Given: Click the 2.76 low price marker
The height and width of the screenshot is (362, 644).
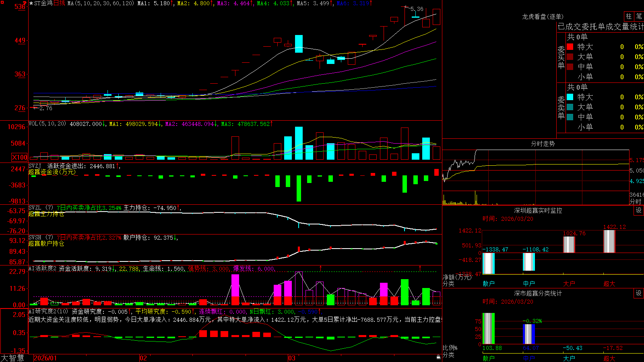Looking at the screenshot, I should tap(46, 108).
